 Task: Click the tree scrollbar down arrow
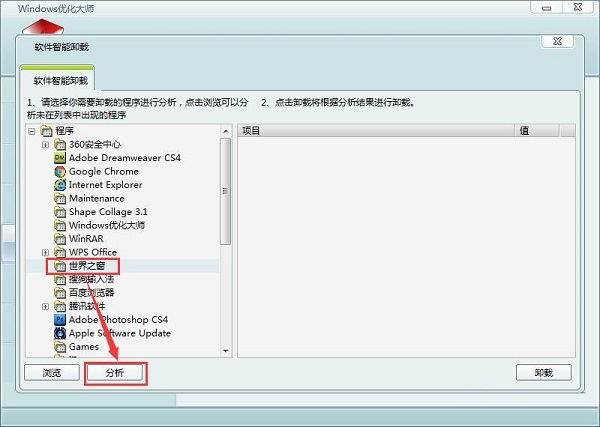click(x=226, y=351)
